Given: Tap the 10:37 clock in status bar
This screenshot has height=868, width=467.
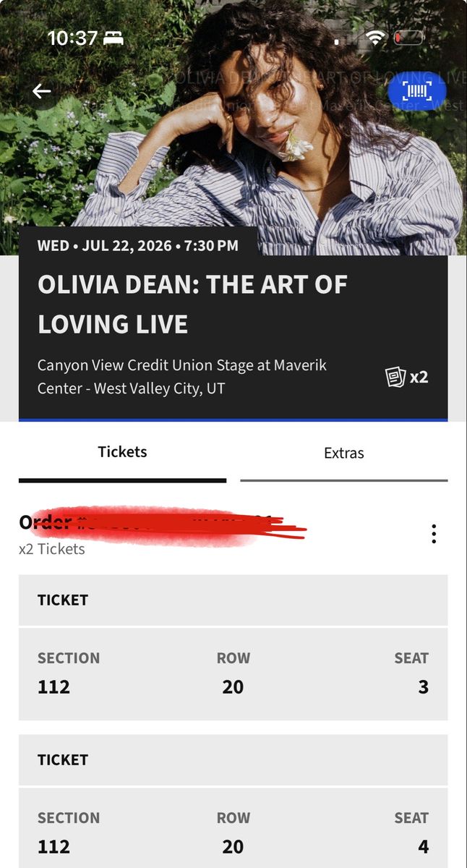Looking at the screenshot, I should (x=72, y=38).
